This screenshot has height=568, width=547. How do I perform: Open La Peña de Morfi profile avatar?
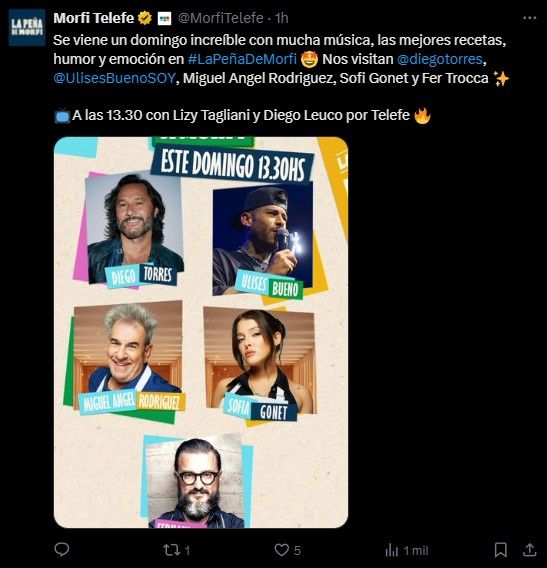pos(27,28)
